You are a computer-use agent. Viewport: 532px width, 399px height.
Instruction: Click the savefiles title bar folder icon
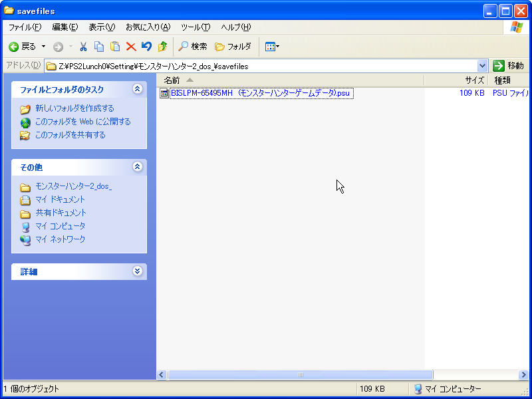pyautogui.click(x=9, y=11)
